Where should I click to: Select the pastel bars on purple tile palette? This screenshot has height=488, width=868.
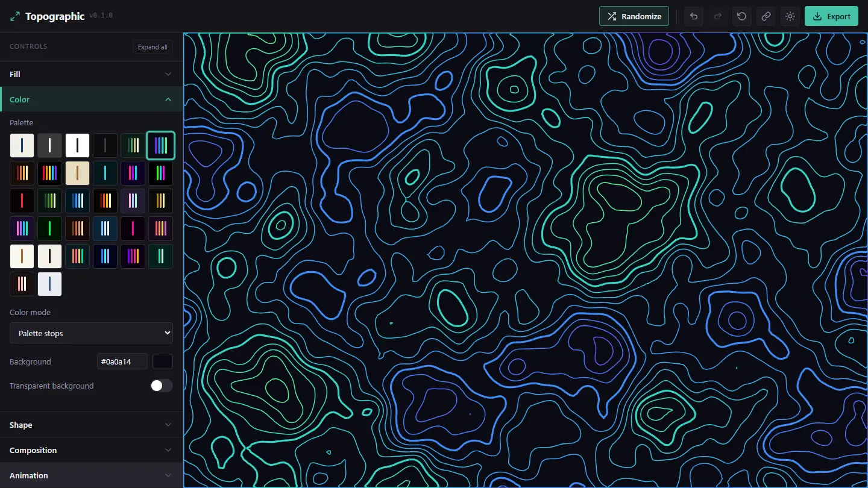coord(133,201)
